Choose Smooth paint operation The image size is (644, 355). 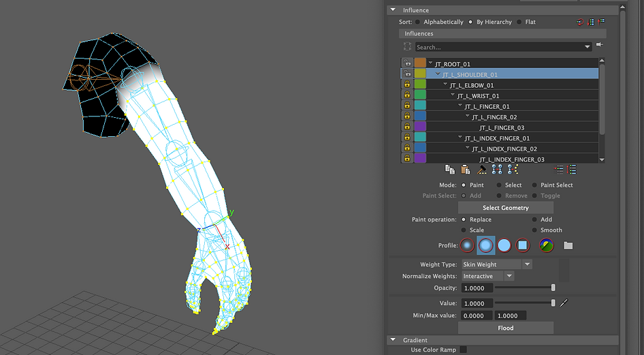[x=534, y=230]
